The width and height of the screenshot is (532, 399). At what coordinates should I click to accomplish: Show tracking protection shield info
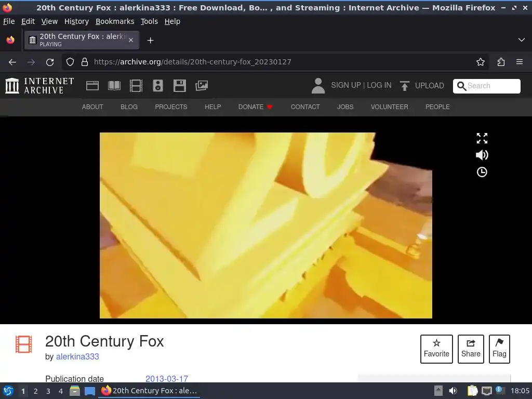(70, 62)
